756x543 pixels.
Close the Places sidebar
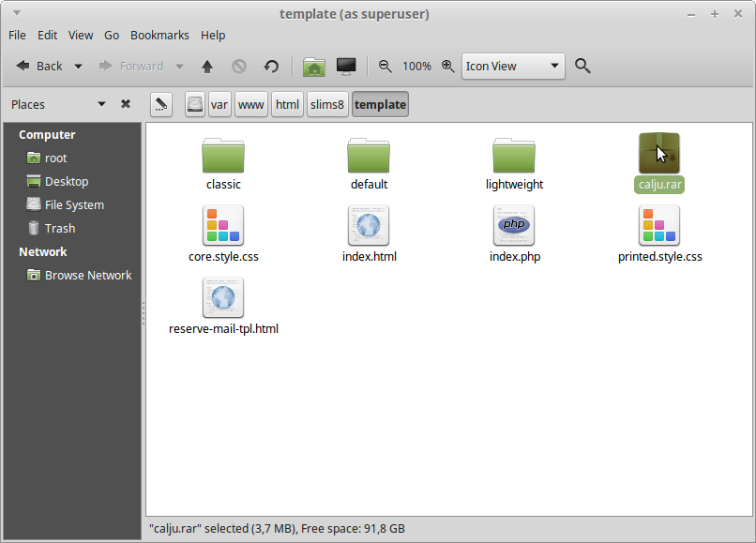click(x=126, y=104)
